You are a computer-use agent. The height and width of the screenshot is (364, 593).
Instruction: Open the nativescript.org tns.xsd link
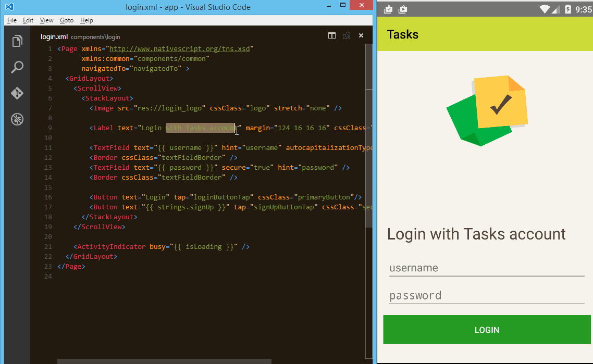[179, 49]
